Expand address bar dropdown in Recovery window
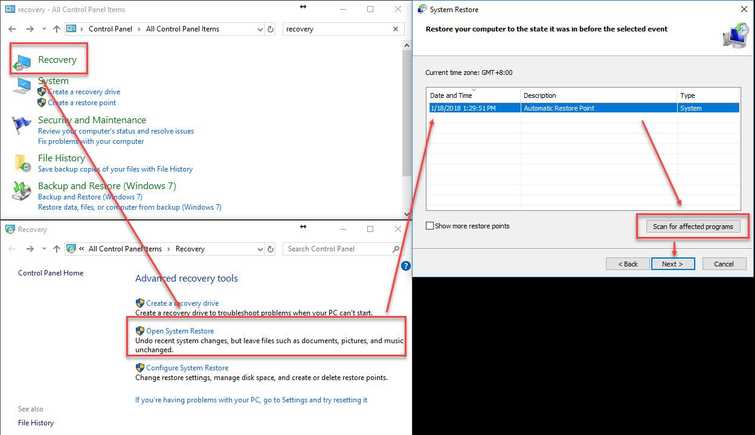This screenshot has height=435, width=755. 260,249
